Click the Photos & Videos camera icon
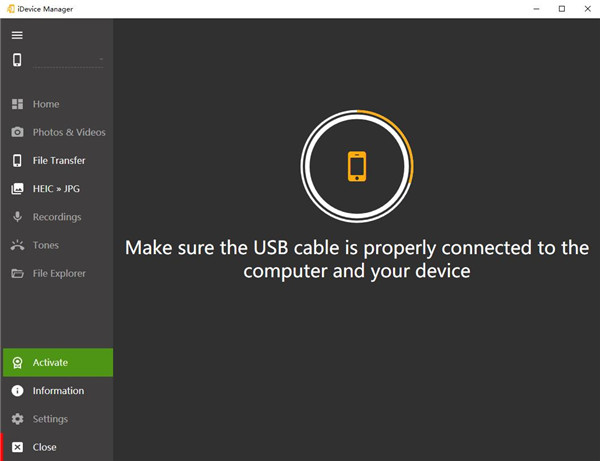 (17, 132)
